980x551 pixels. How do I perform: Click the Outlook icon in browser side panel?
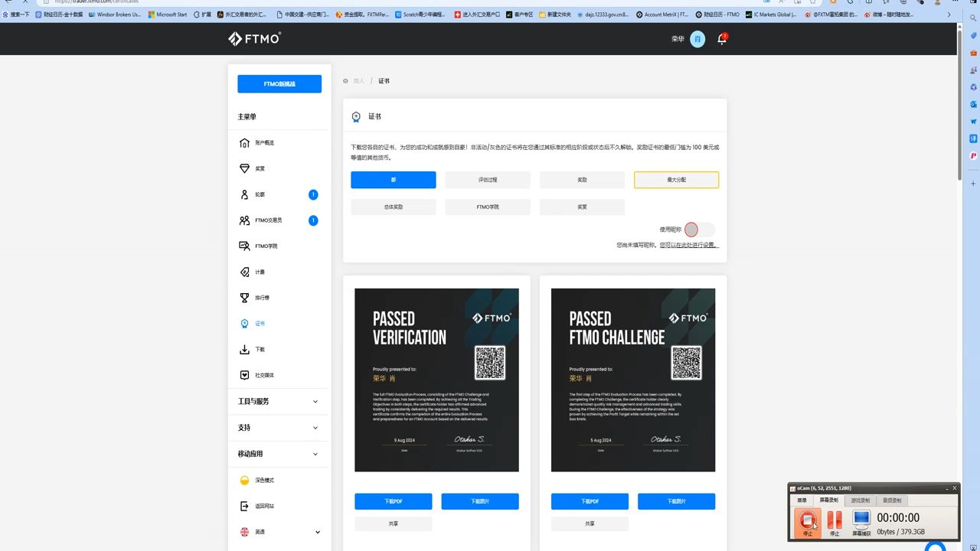tap(974, 104)
